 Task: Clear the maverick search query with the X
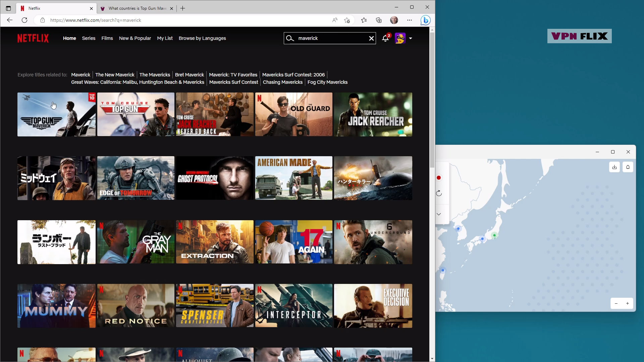pyautogui.click(x=371, y=38)
